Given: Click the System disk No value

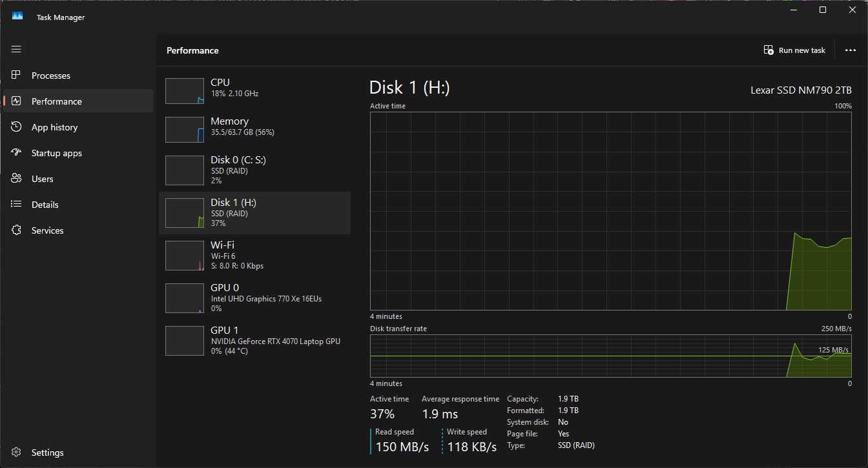Looking at the screenshot, I should (x=563, y=422).
